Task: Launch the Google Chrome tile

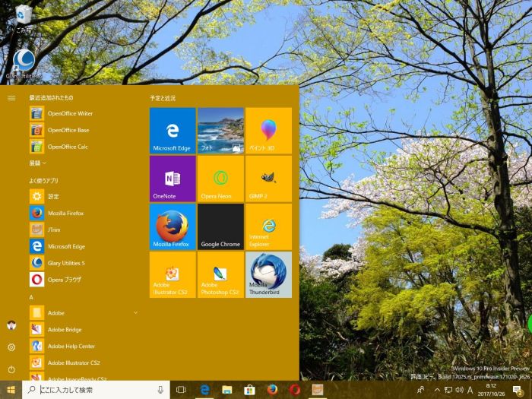Action: (x=220, y=226)
